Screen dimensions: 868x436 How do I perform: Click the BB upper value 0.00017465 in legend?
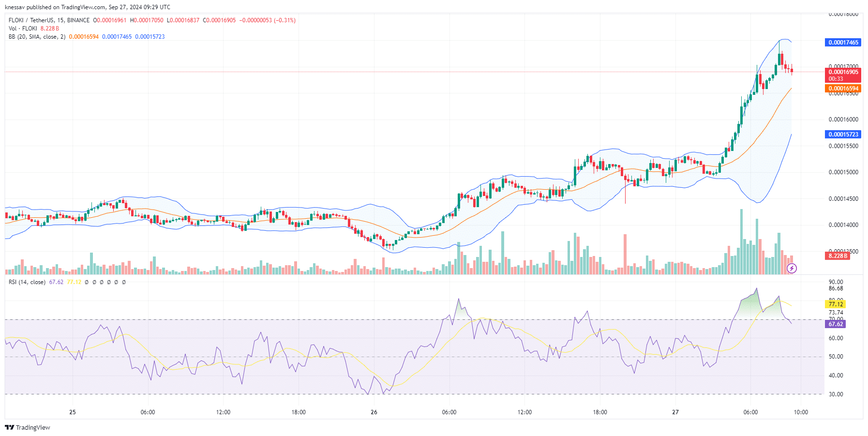pos(117,37)
